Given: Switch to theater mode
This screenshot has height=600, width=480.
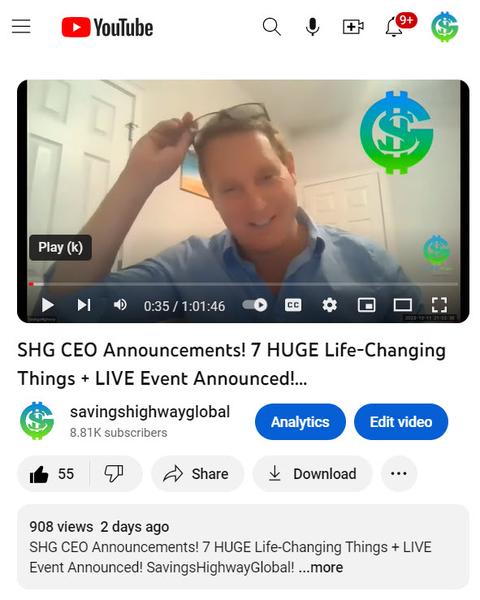Looking at the screenshot, I should click(403, 305).
